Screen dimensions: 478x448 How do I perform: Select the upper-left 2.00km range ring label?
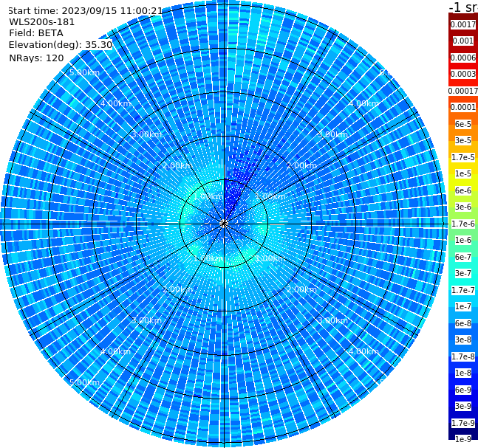[x=178, y=165]
